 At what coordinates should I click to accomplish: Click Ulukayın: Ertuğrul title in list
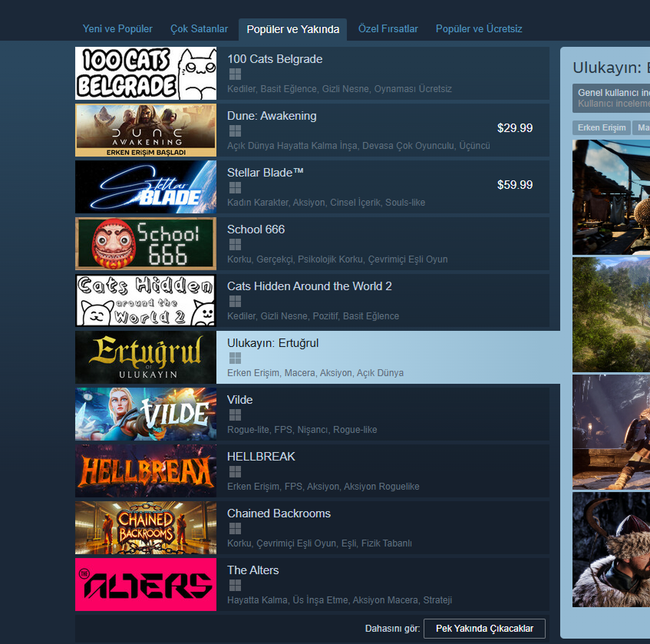[272, 343]
